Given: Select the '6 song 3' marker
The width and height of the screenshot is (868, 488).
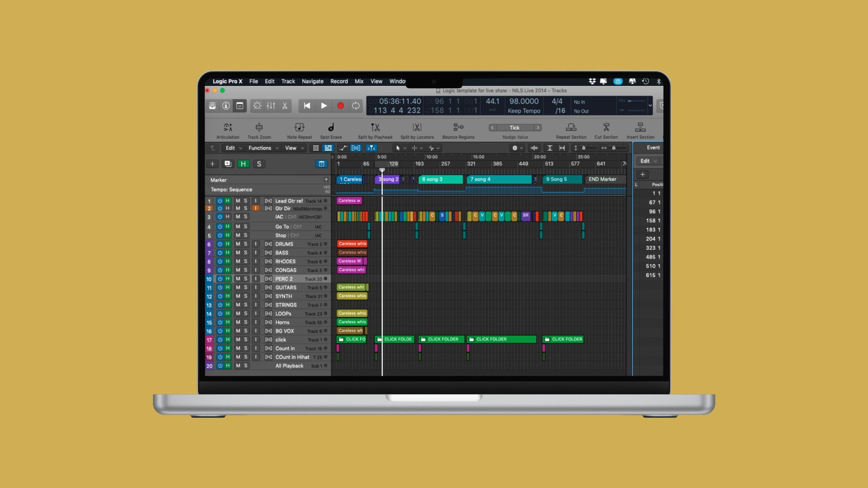Looking at the screenshot, I should (441, 180).
